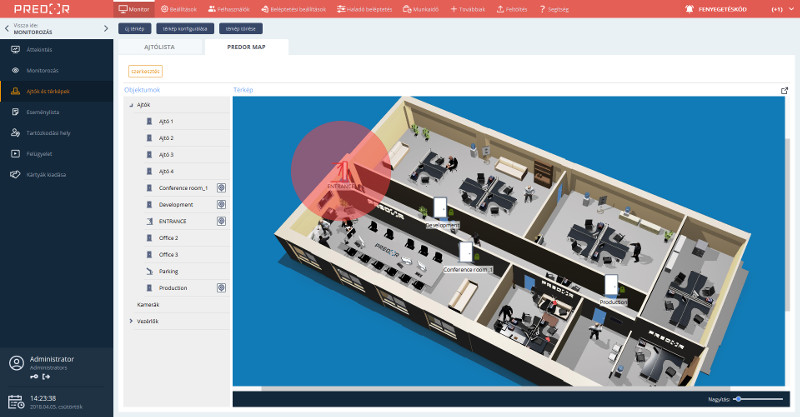Click locate icon for Development row
Viewport: 800px width, 417px height.
coord(221,204)
